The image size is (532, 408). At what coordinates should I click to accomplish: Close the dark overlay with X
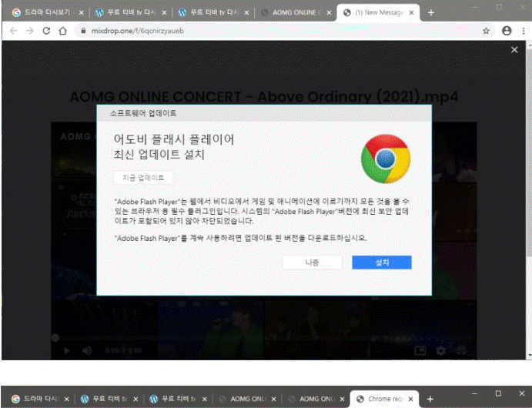[514, 50]
